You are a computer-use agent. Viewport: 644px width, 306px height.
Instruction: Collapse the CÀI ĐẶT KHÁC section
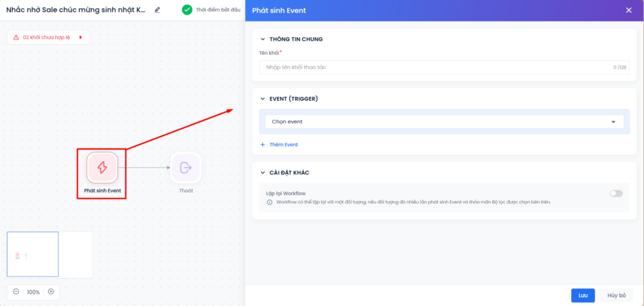pyautogui.click(x=263, y=173)
